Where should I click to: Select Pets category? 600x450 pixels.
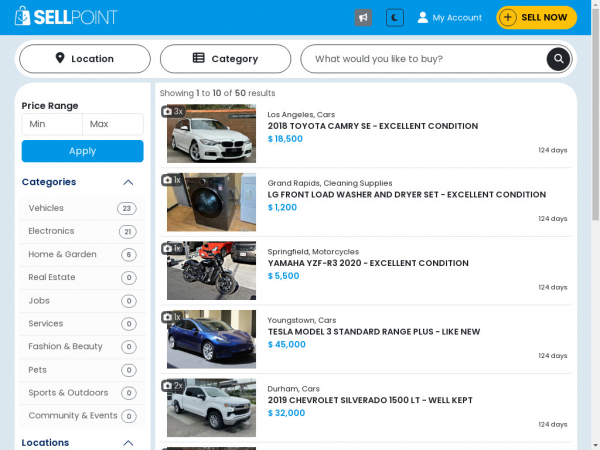(83, 370)
